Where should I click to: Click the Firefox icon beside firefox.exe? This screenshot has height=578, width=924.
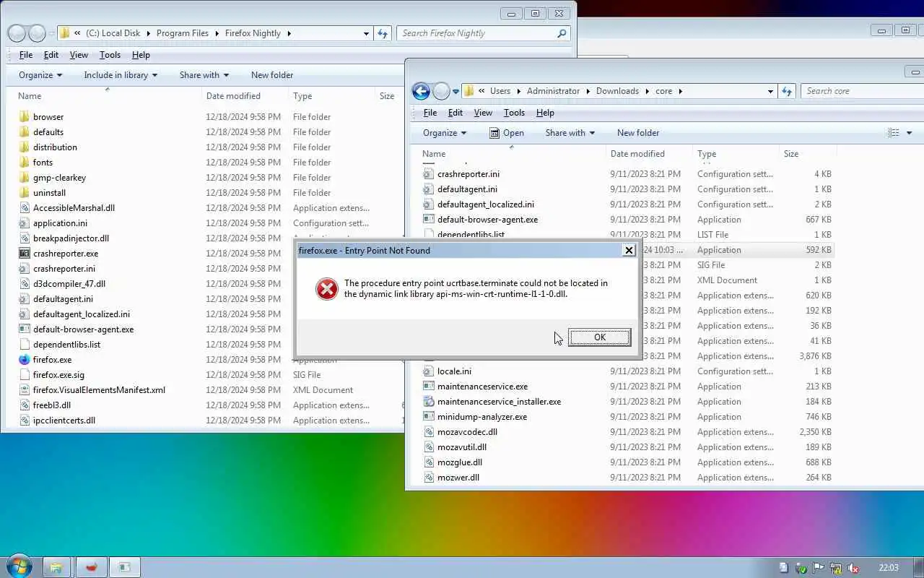pyautogui.click(x=24, y=359)
